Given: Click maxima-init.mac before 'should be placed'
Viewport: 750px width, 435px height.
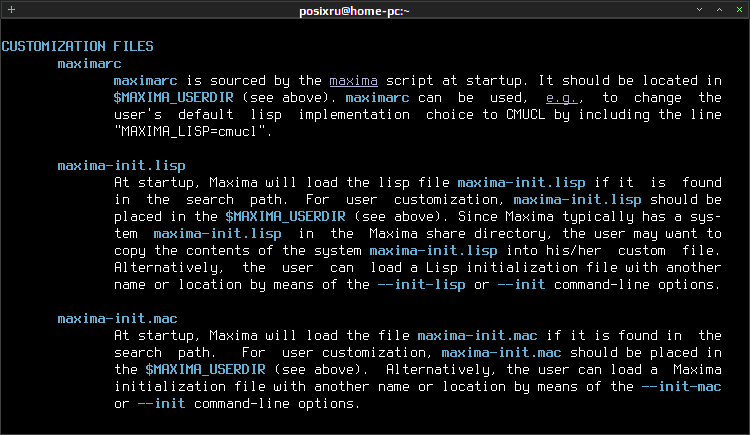Looking at the screenshot, I should [501, 353].
